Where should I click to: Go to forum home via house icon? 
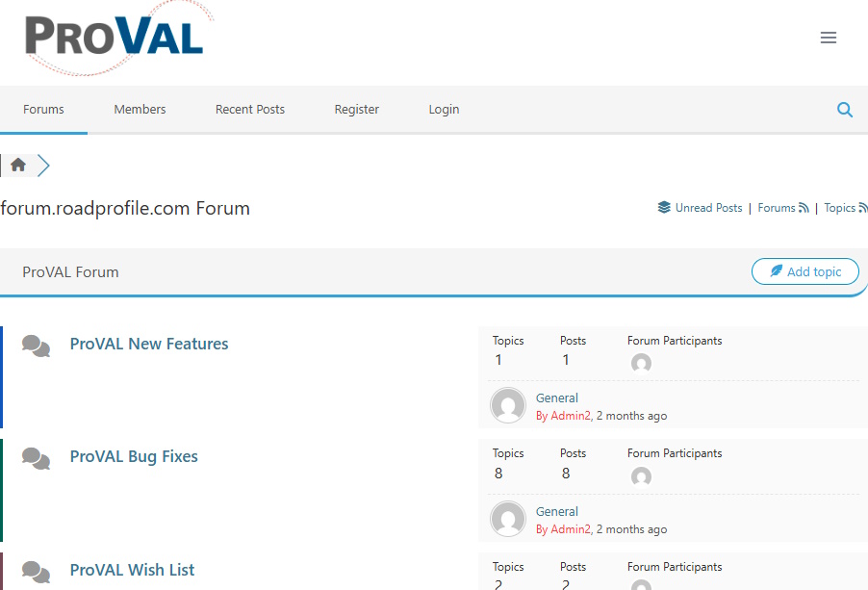tap(18, 165)
